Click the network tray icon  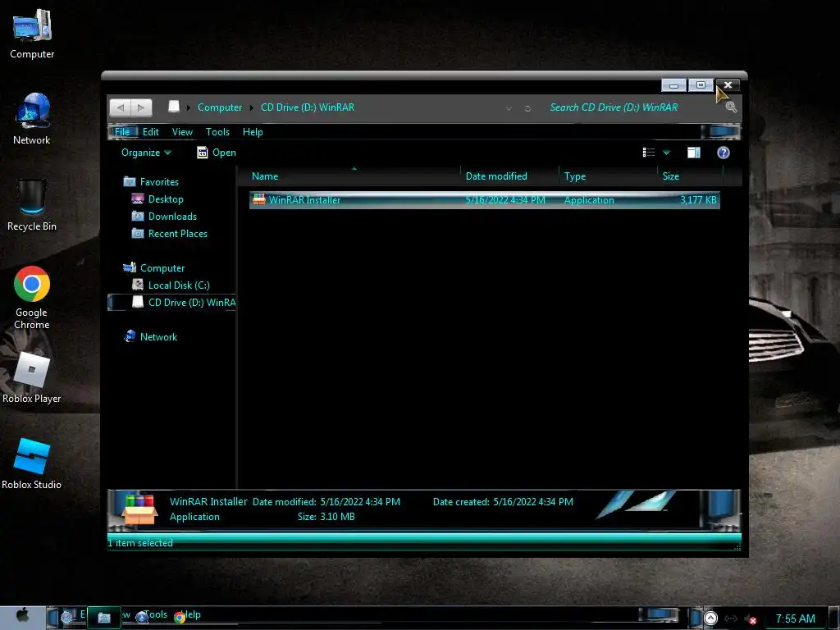[x=731, y=619]
